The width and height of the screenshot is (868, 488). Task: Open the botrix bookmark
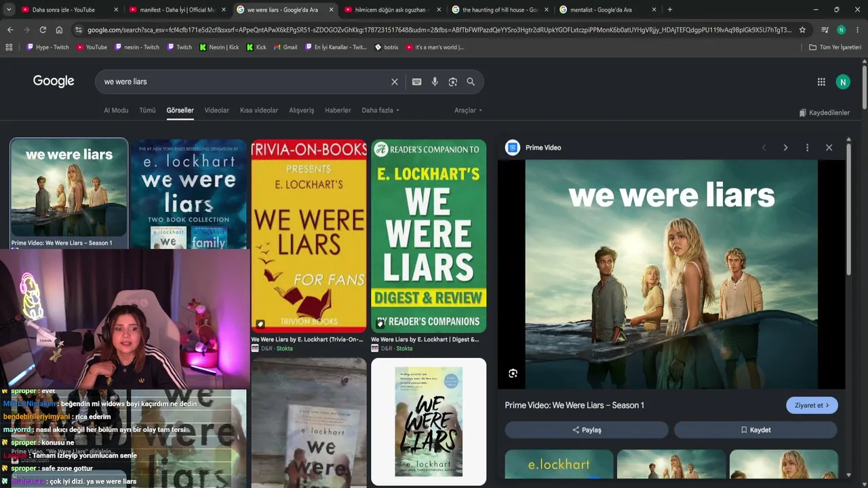coord(387,47)
